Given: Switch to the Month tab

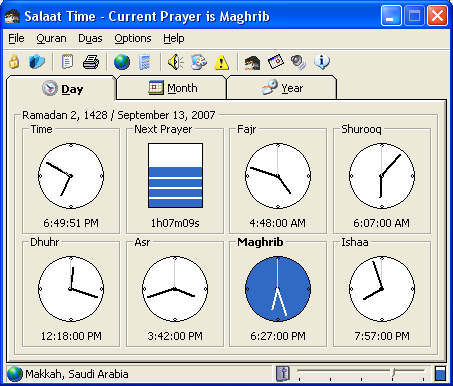Looking at the screenshot, I should (172, 88).
